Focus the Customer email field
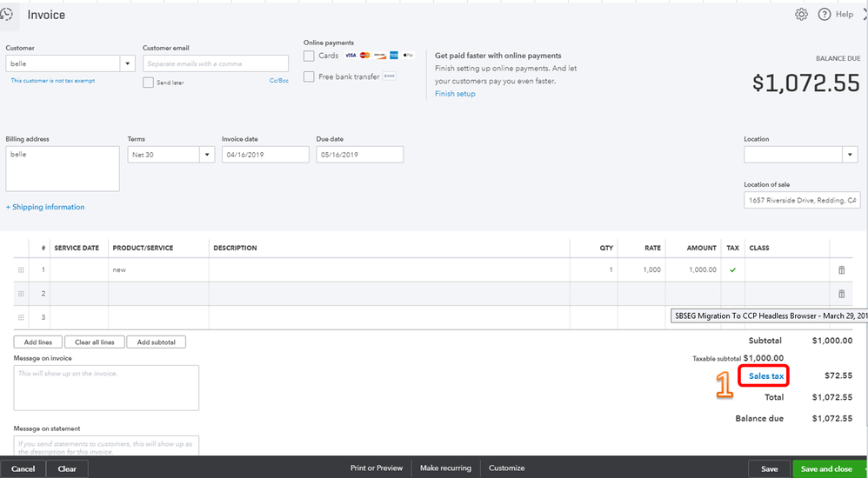The image size is (868, 478). (216, 63)
